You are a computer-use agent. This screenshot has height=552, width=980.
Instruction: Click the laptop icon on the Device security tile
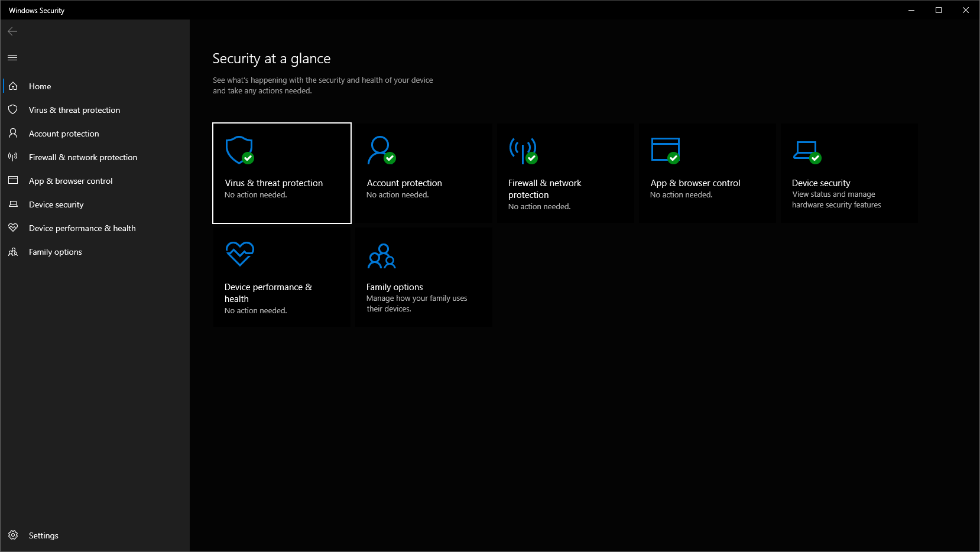(807, 152)
